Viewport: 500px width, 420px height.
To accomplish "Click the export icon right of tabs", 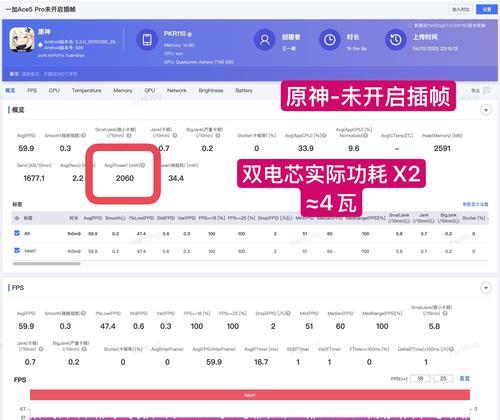I will (487, 90).
